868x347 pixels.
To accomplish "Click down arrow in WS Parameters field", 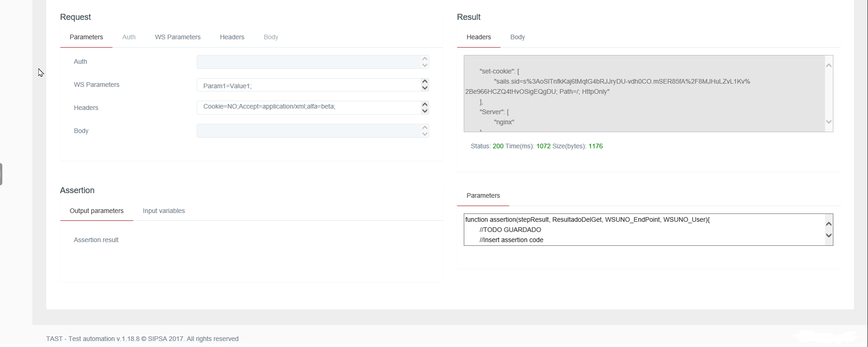I will [425, 88].
